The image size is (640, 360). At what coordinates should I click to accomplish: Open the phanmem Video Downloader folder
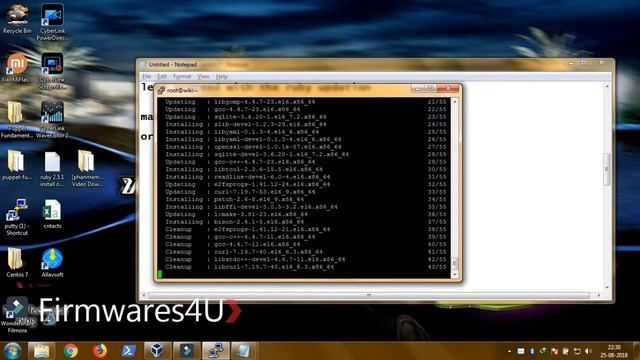click(87, 169)
